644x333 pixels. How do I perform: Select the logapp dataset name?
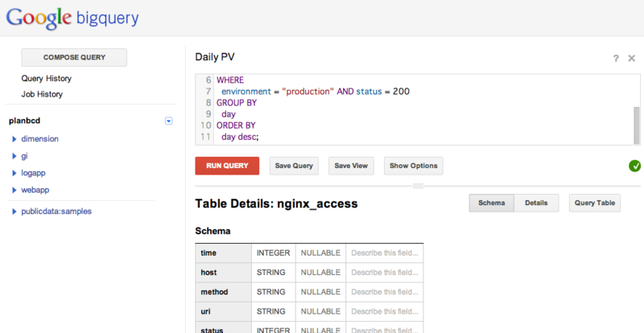coord(33,173)
